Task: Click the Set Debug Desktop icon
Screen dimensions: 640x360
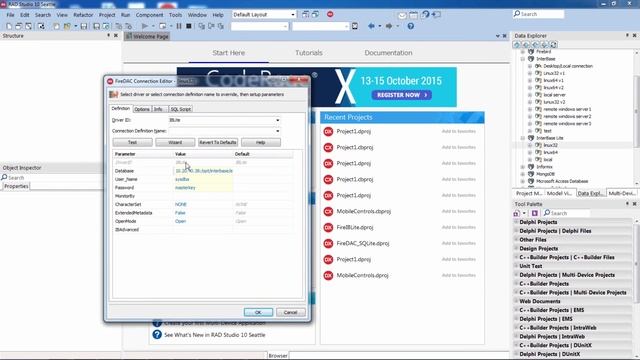Action: click(315, 14)
